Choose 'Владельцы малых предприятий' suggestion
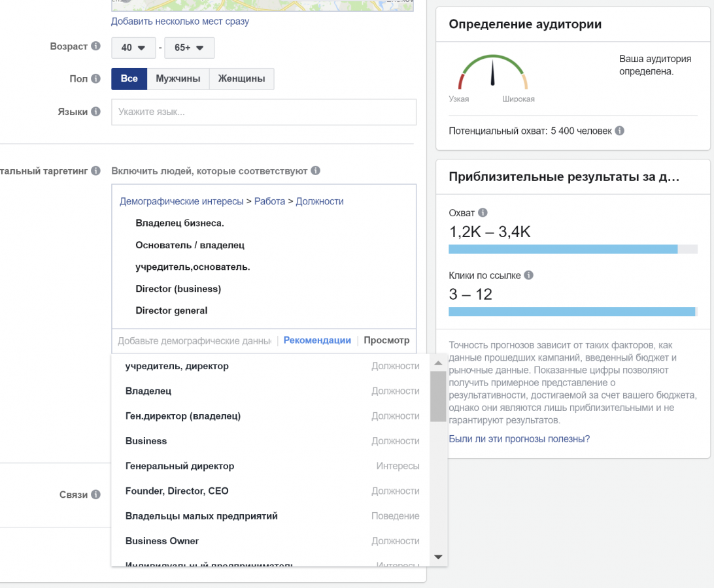Viewport: 714px width, 588px height. point(201,516)
